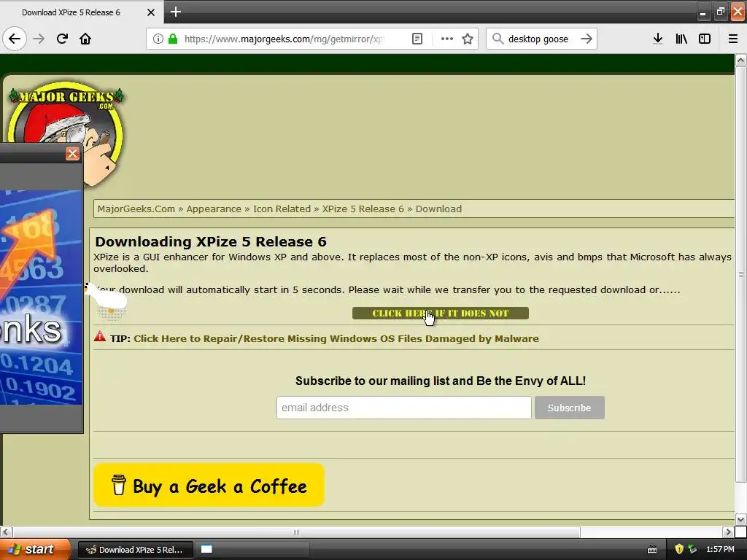747x560 pixels.
Task: Submit the desktop goose search arrow
Action: 587,39
